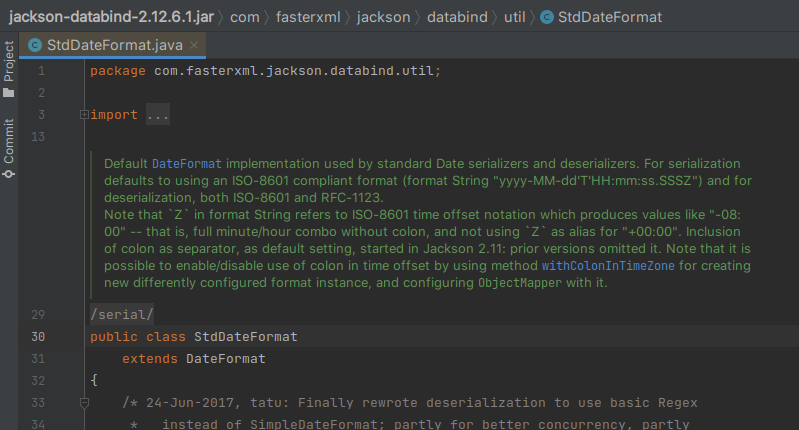Close the StdDateFormat.java tab

pyautogui.click(x=194, y=45)
